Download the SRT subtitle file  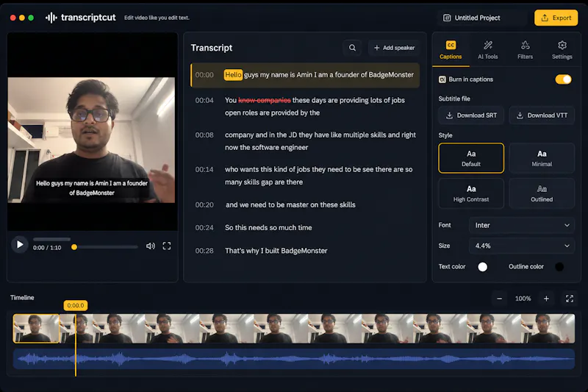tap(471, 115)
